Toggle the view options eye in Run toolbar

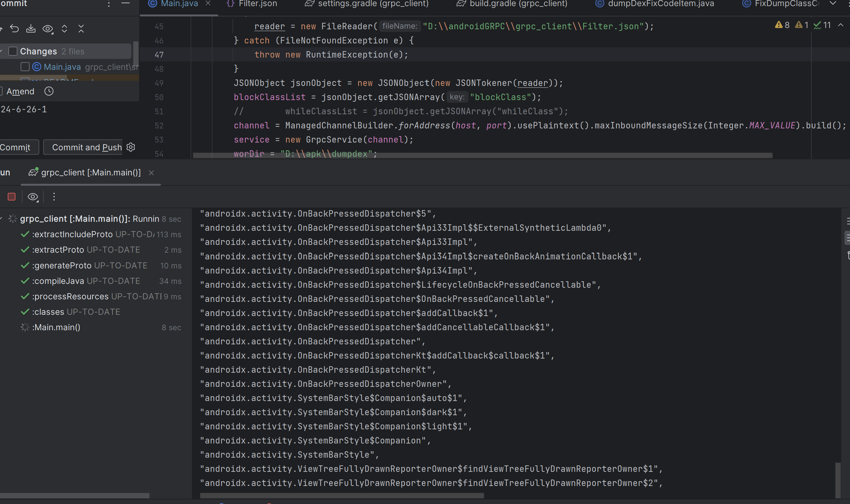(33, 197)
